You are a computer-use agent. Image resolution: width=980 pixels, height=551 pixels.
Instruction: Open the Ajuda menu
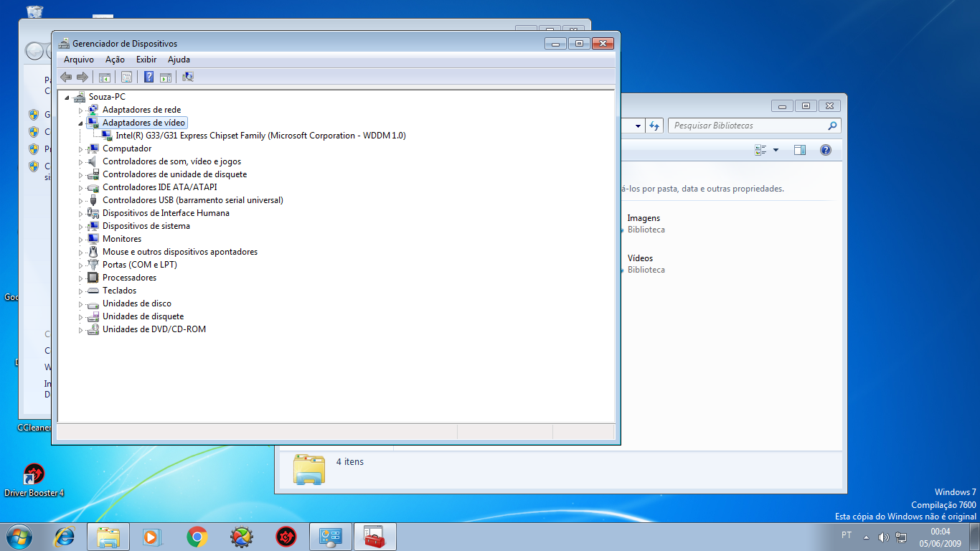point(179,60)
